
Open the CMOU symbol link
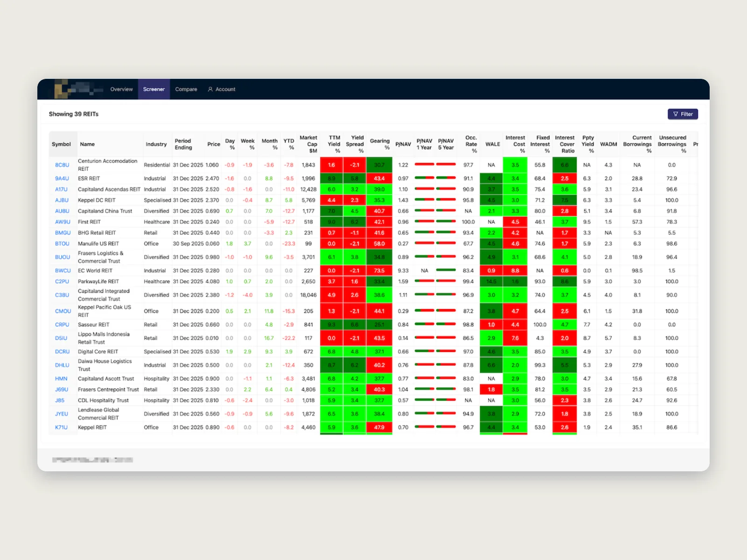pyautogui.click(x=63, y=311)
